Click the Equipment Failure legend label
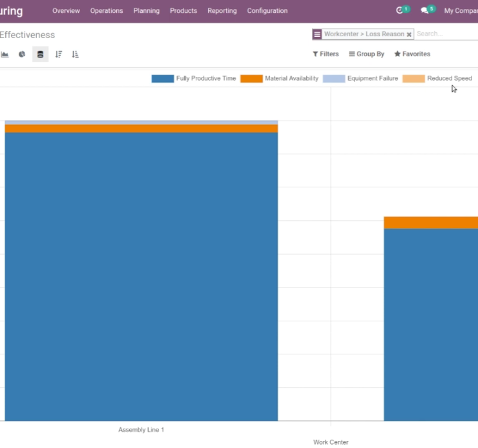The image size is (478, 448). [373, 78]
